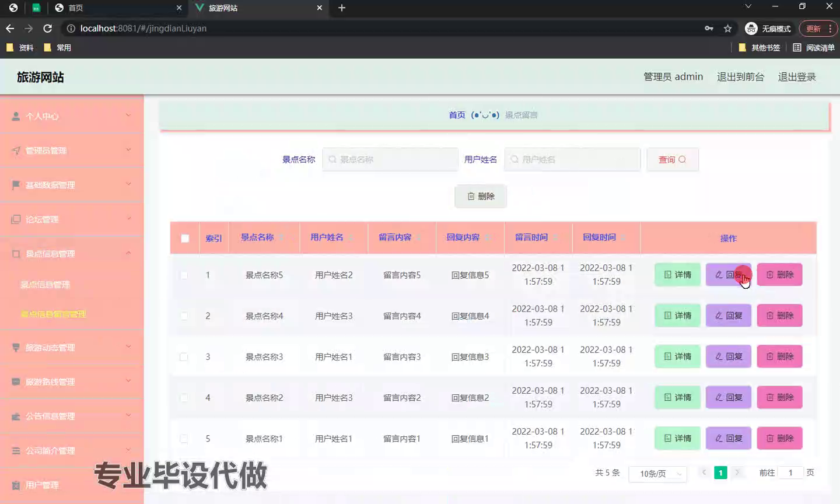
Task: Click 删除 for 景点名称3 row
Action: tap(779, 356)
